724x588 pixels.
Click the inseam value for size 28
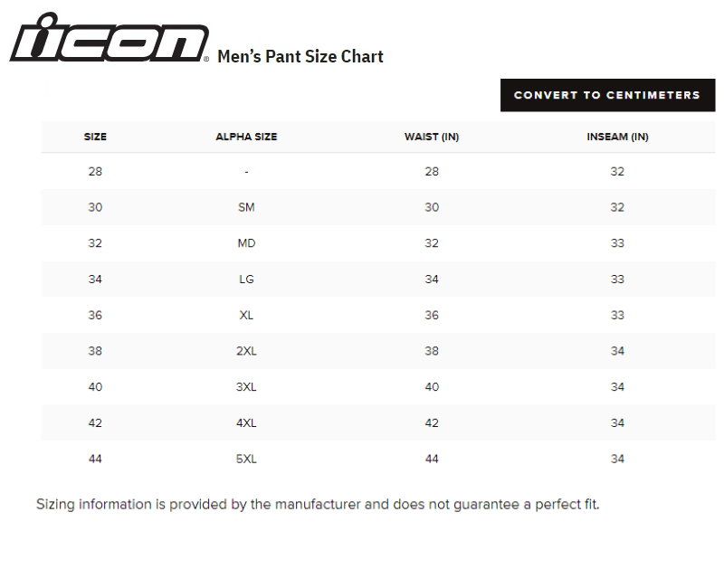(617, 172)
